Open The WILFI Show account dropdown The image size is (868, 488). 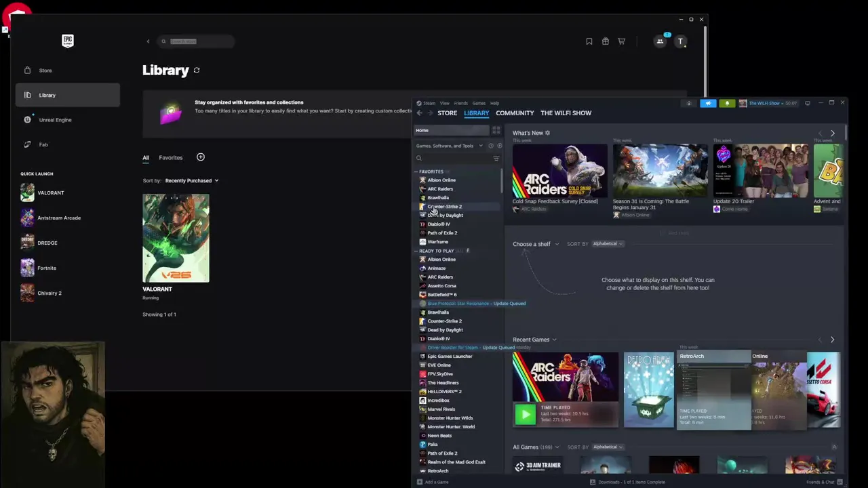(769, 103)
